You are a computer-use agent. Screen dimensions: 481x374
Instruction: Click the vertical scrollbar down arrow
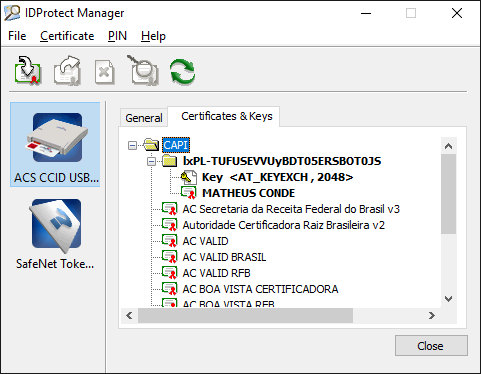pyautogui.click(x=449, y=299)
